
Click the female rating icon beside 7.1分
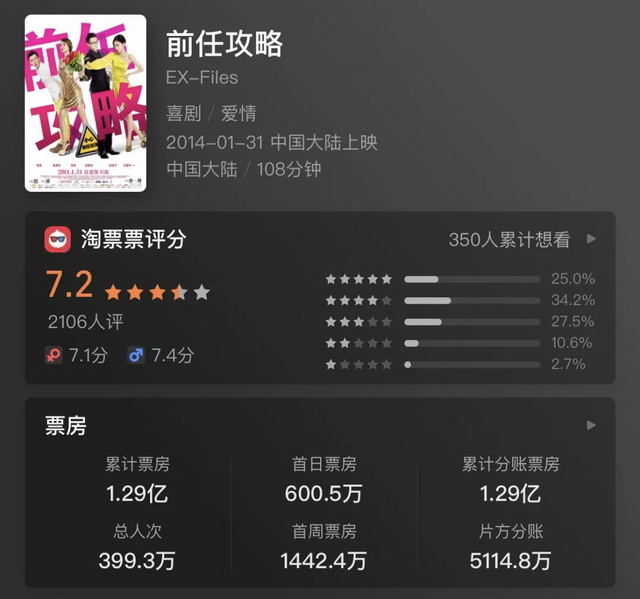(x=53, y=355)
